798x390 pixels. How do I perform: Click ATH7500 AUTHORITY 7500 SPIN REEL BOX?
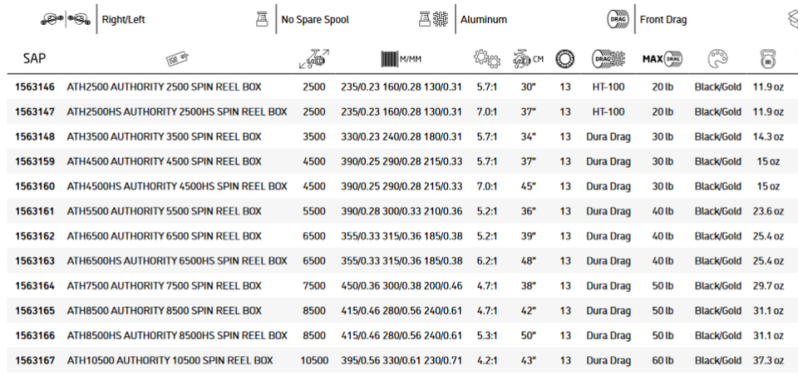164,286
